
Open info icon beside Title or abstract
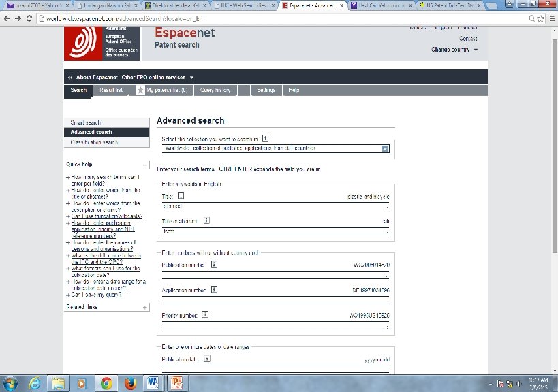coord(206,220)
